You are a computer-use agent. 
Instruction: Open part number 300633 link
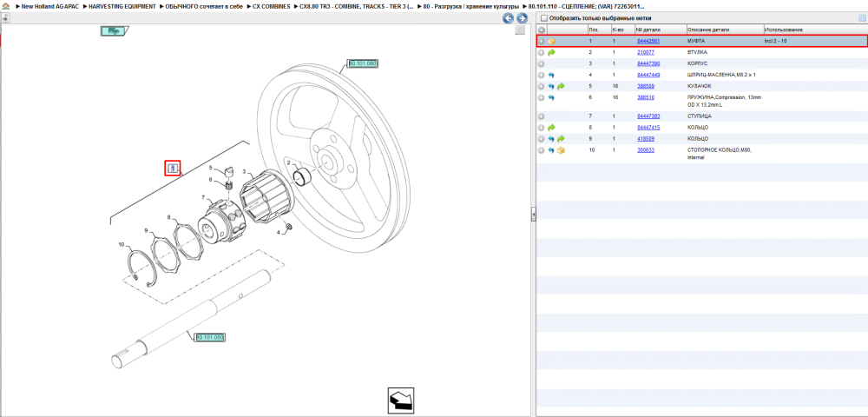click(646, 150)
